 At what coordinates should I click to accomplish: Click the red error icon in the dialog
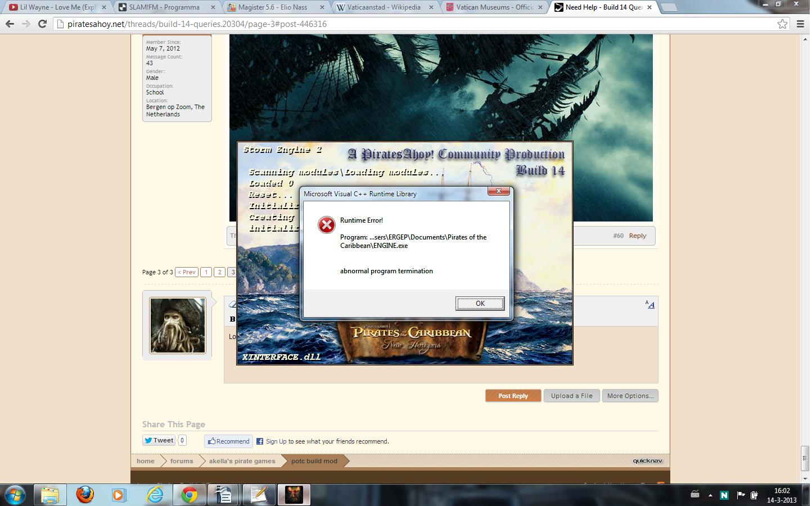tap(327, 225)
